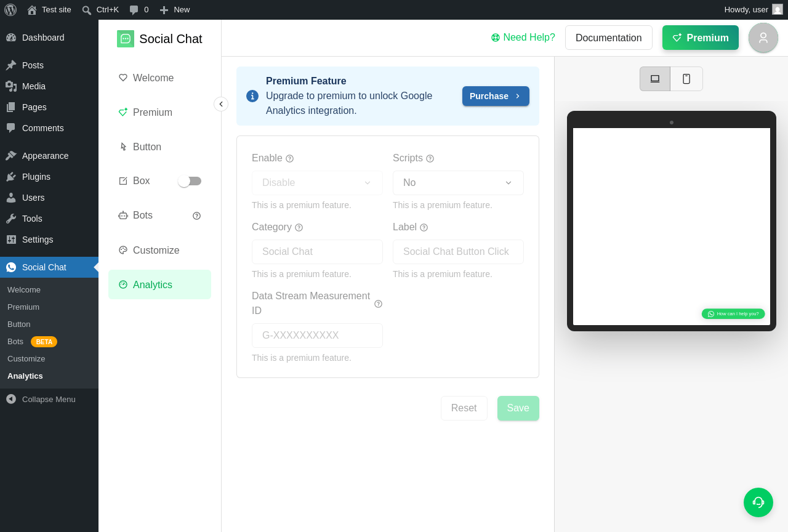Open the Tools admin menu
Image resolution: width=788 pixels, height=532 pixels.
pos(49,219)
